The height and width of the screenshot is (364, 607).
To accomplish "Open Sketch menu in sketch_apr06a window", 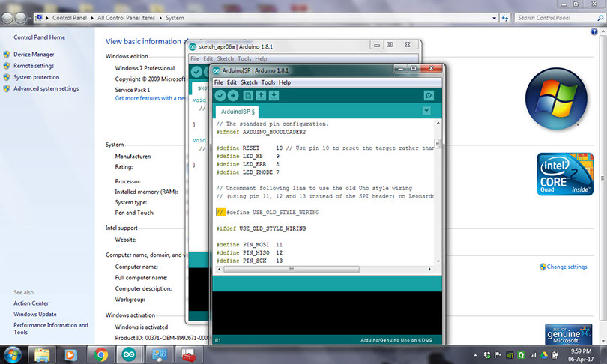I will (x=226, y=59).
